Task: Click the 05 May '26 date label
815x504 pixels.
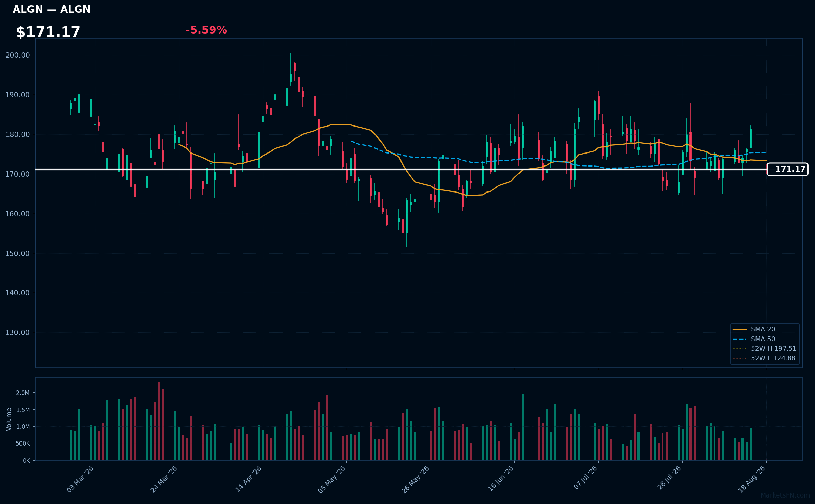Action: coord(332,479)
